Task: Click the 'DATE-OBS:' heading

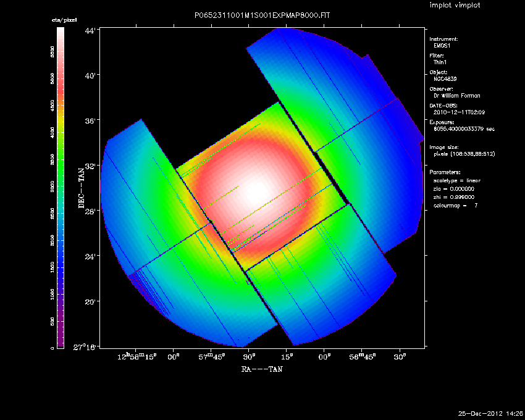Action: pyautogui.click(x=443, y=106)
